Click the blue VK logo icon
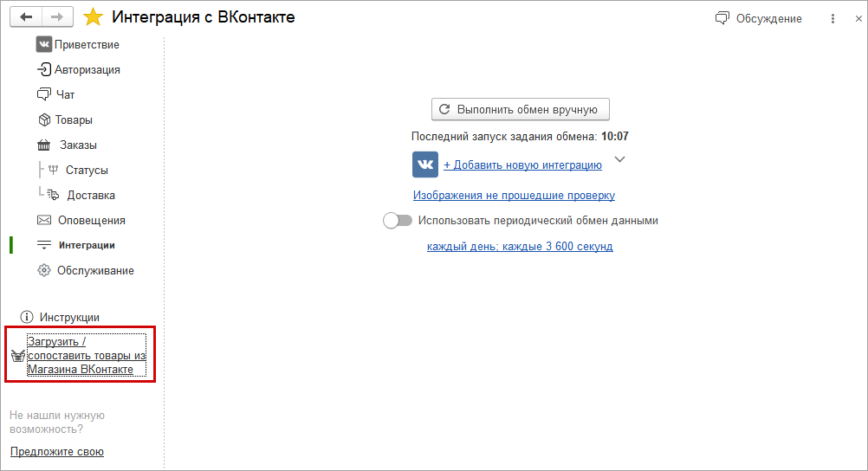868x471 pixels. (x=424, y=165)
